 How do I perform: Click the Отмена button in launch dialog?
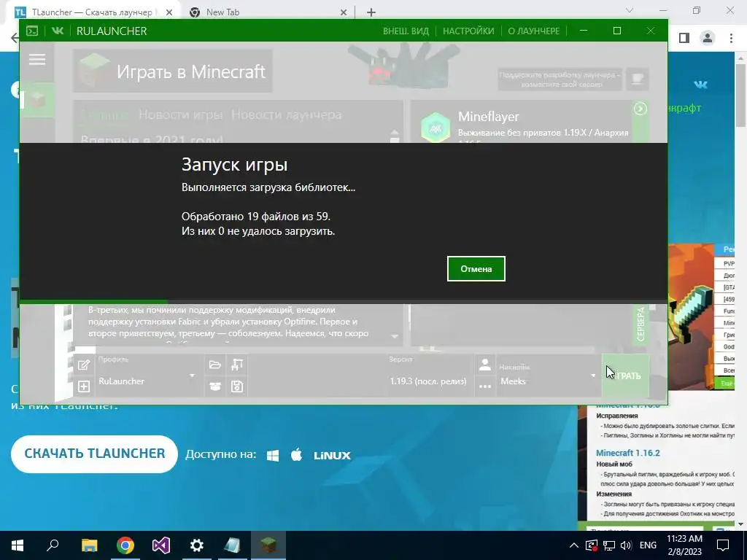pos(476,269)
